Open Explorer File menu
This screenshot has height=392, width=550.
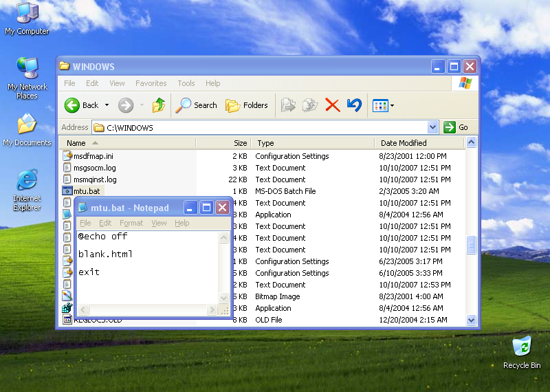click(69, 83)
